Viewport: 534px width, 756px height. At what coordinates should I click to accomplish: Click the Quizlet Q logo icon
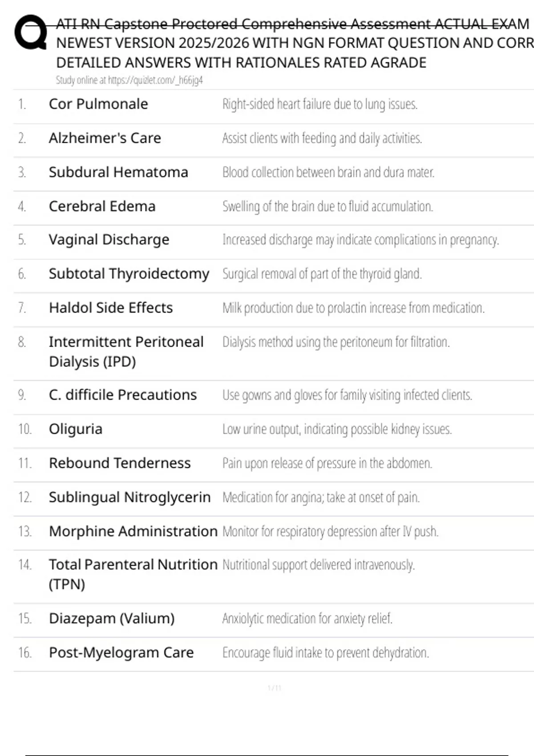[30, 32]
